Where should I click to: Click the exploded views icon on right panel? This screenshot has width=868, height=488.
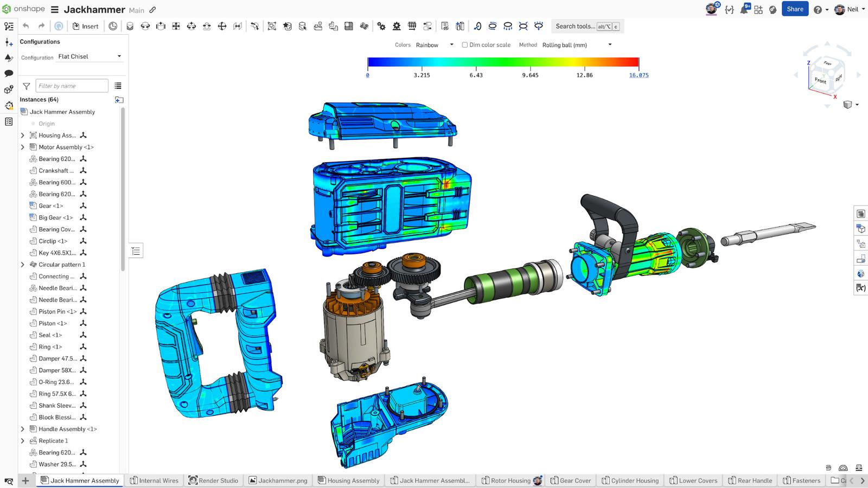tap(860, 243)
